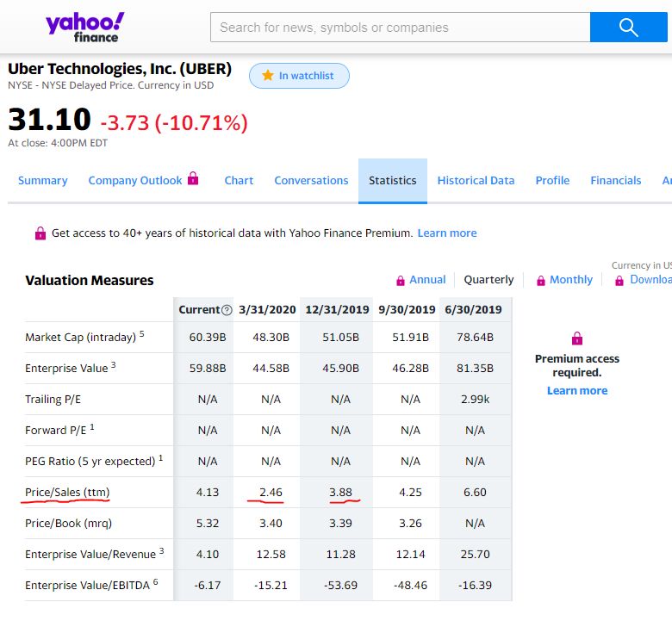Open the Conversations tab
This screenshot has height=621, width=672.
(311, 180)
